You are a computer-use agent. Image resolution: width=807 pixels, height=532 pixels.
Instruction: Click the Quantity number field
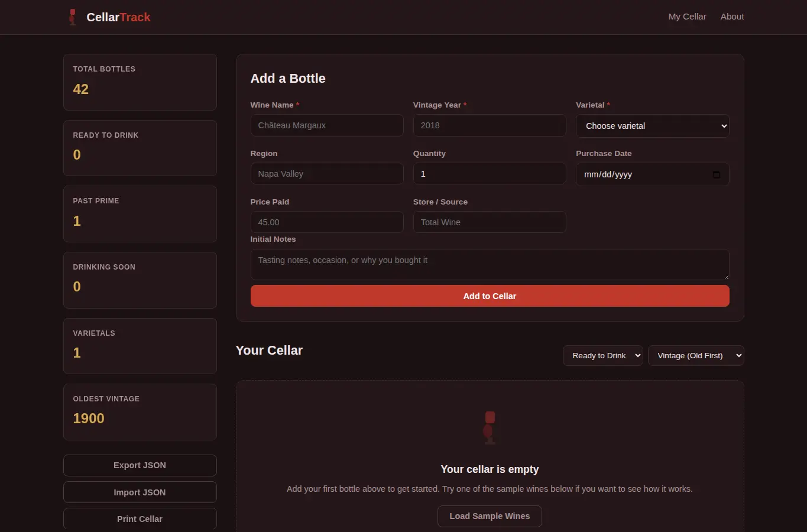pyautogui.click(x=490, y=174)
